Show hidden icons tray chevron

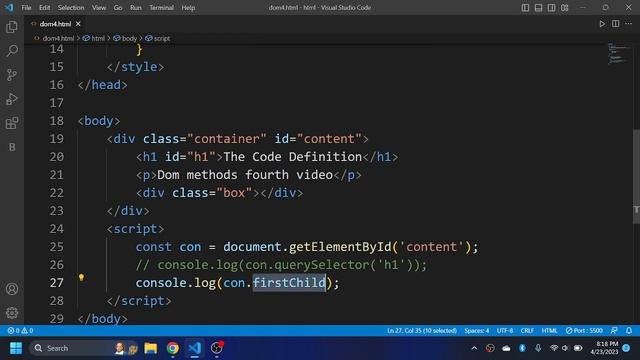point(474,348)
